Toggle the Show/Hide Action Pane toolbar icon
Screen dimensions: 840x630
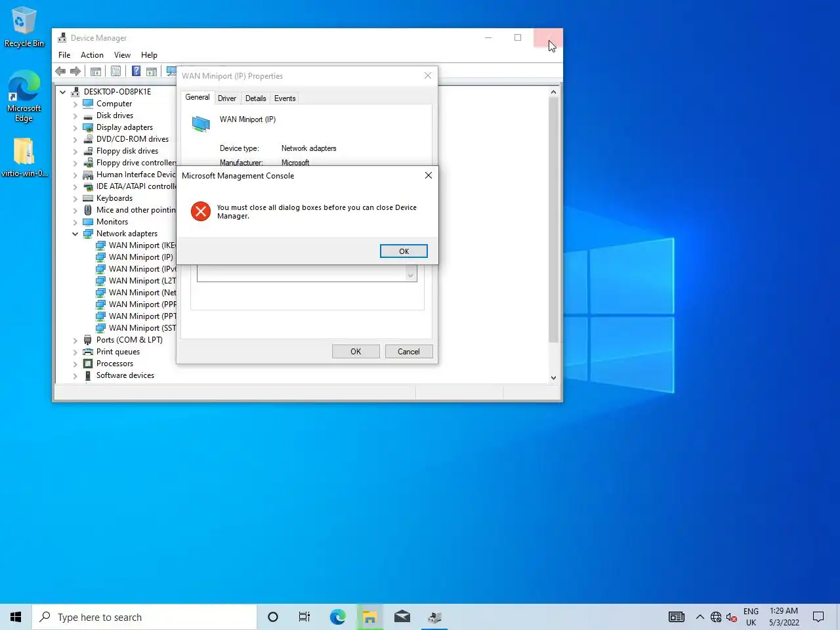[x=152, y=72]
